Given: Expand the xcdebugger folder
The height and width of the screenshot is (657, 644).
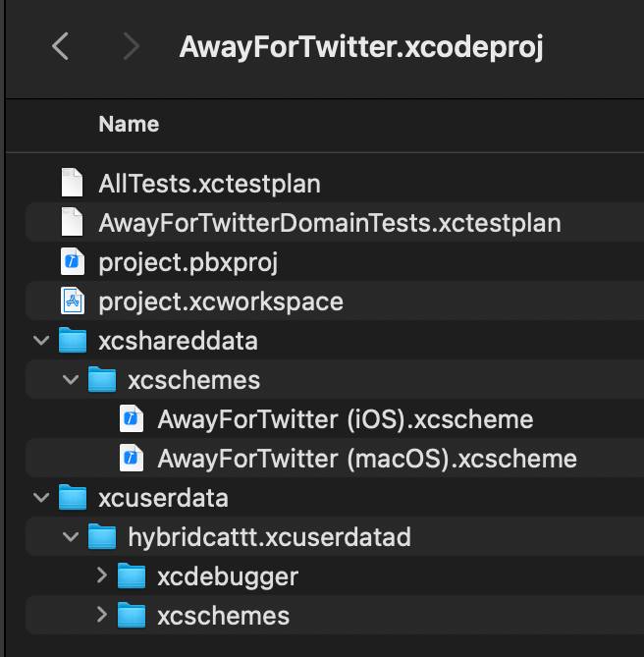Looking at the screenshot, I should [101, 576].
